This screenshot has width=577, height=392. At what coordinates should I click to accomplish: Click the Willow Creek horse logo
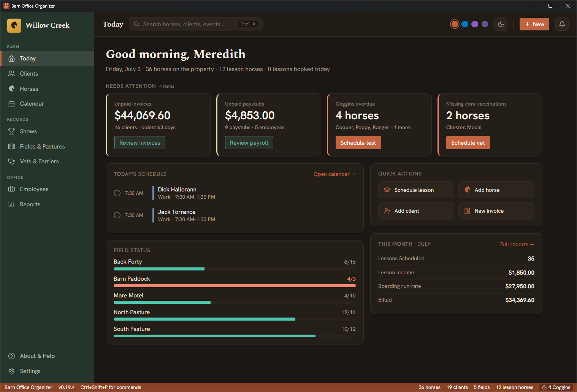click(x=14, y=25)
